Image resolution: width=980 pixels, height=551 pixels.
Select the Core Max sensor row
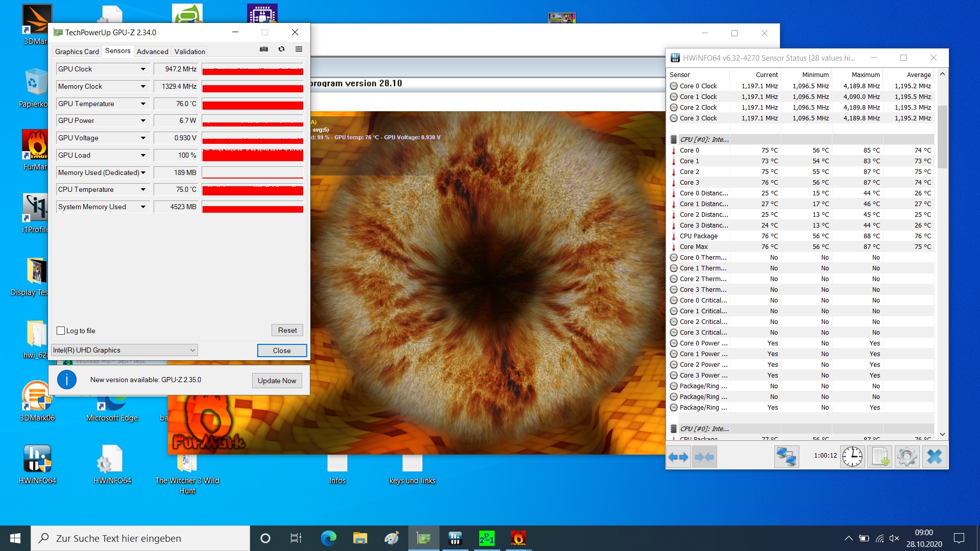pos(801,246)
